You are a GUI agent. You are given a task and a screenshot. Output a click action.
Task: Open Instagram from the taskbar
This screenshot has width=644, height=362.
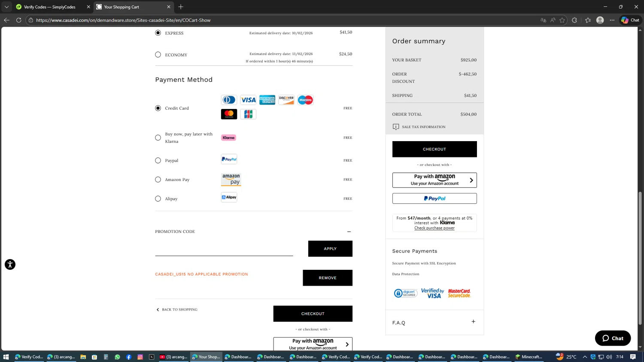[x=140, y=357]
